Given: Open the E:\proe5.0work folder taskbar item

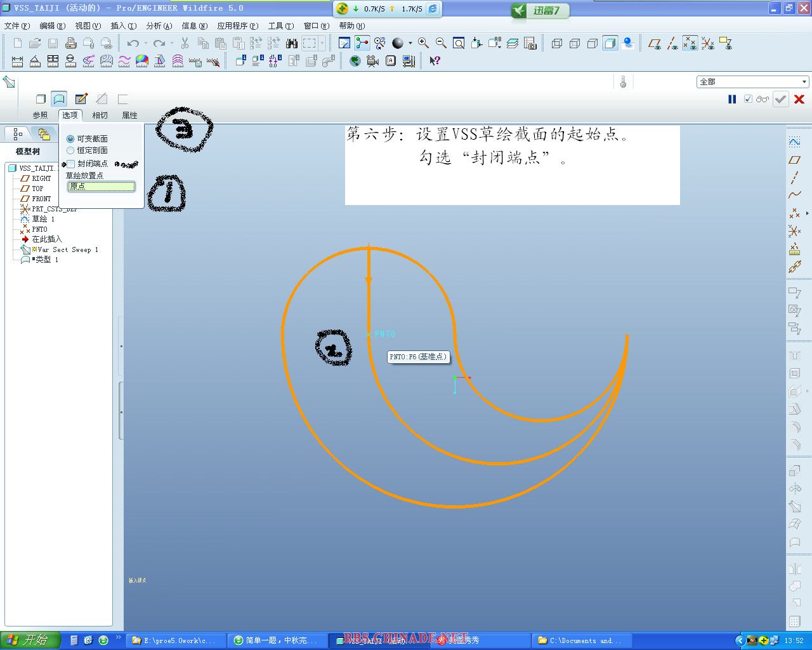Looking at the screenshot, I should pyautogui.click(x=176, y=640).
